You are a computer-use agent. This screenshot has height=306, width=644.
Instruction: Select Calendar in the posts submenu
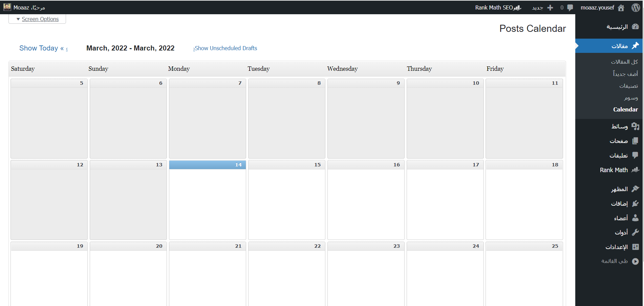pyautogui.click(x=625, y=109)
